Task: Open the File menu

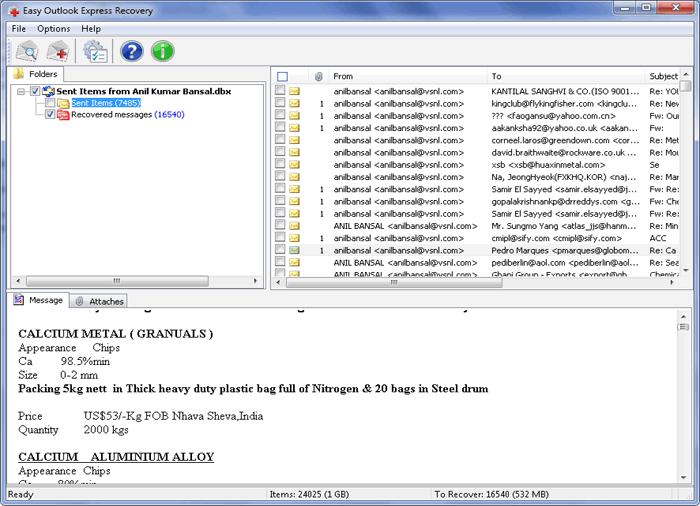Action: pyautogui.click(x=18, y=29)
